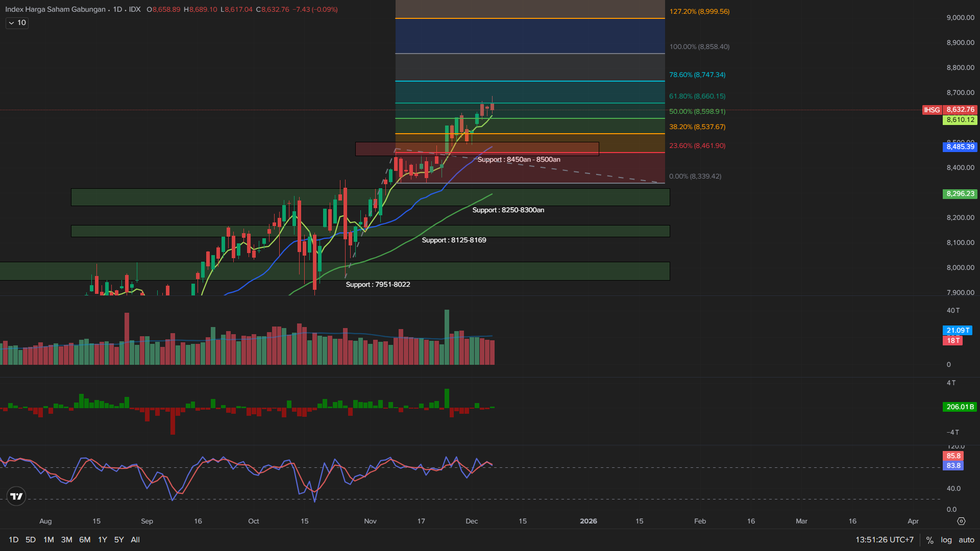Screen dimensions: 980x551
Task: Select the 127.20% Fibonacci level label
Action: coord(699,11)
